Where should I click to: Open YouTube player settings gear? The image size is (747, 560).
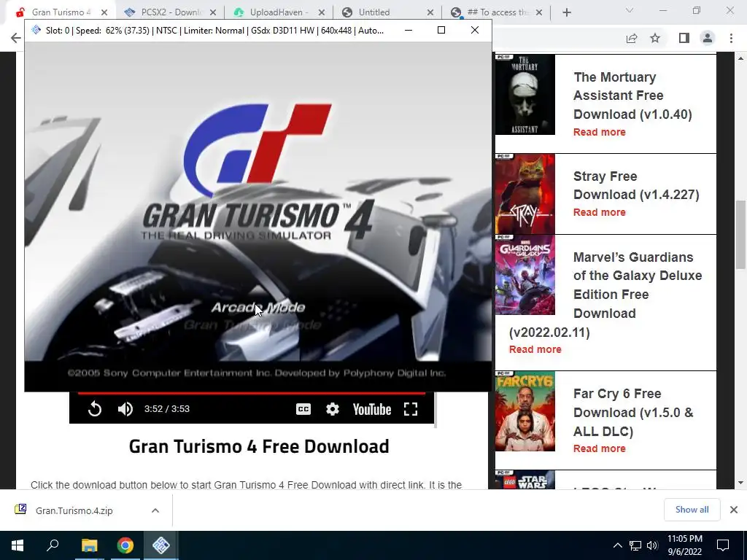coord(333,409)
